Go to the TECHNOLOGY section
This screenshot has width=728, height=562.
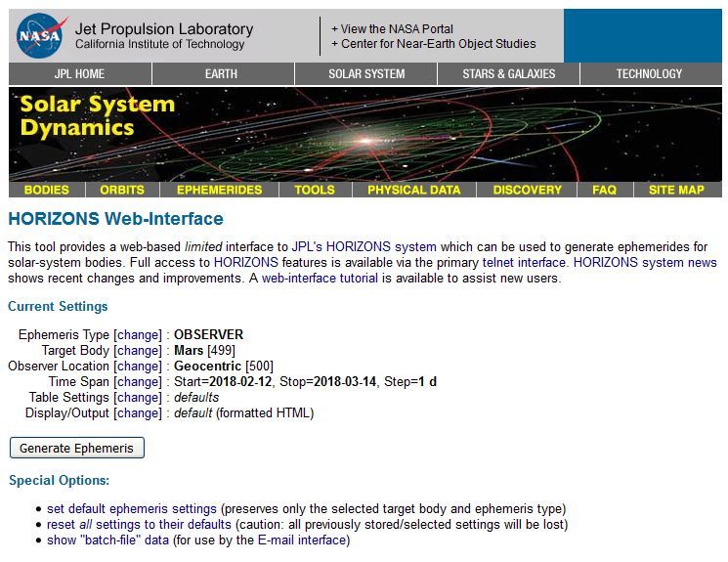click(x=651, y=74)
